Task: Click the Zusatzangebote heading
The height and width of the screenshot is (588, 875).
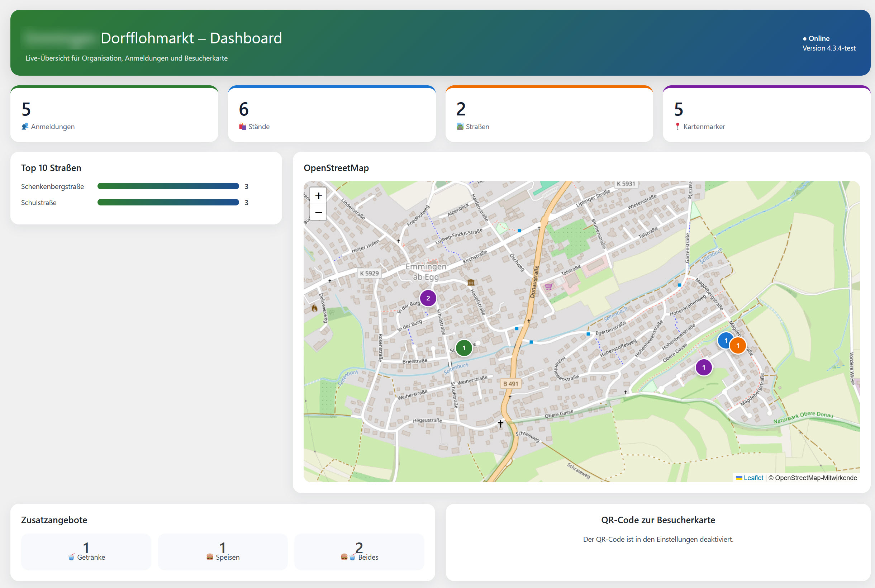Action: 54,520
